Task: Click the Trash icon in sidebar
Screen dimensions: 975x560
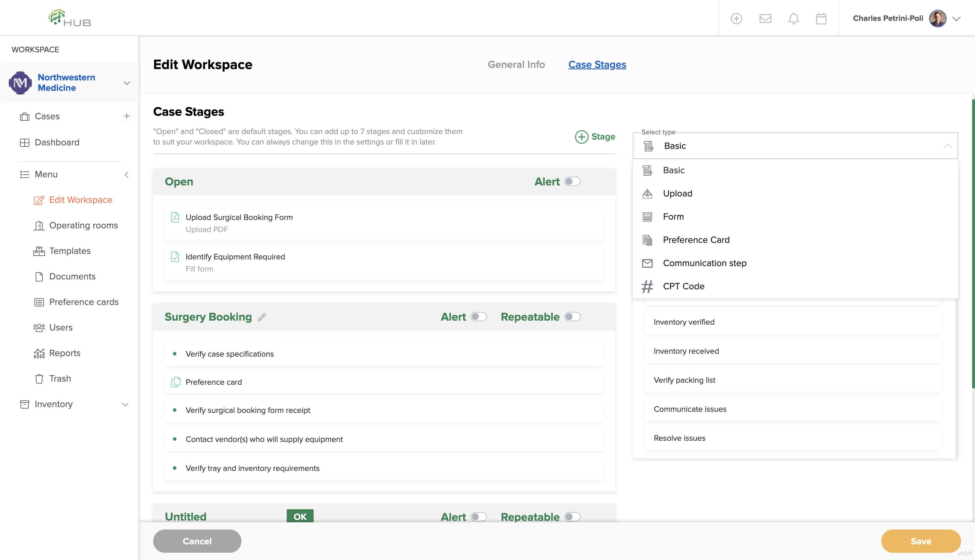Action: click(x=39, y=379)
